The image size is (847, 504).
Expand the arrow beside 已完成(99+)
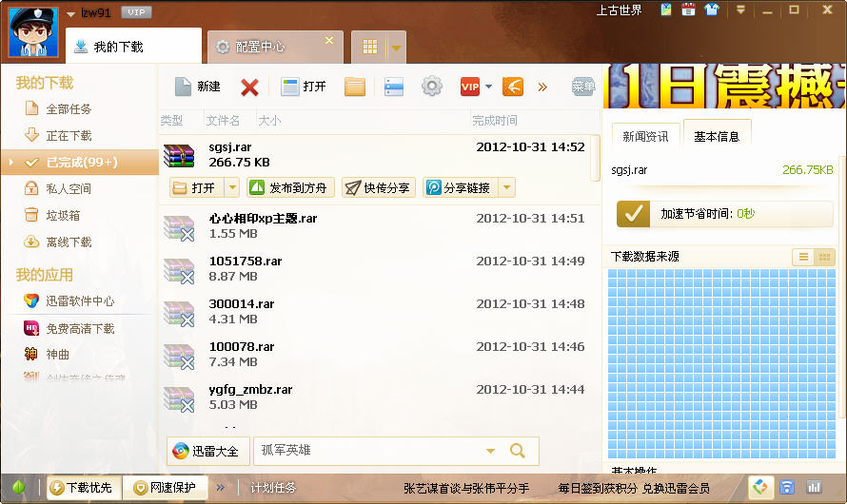(11, 162)
